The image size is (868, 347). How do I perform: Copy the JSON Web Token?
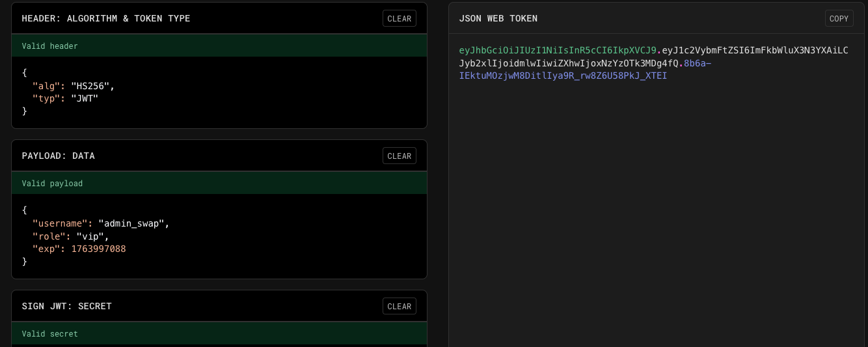839,19
